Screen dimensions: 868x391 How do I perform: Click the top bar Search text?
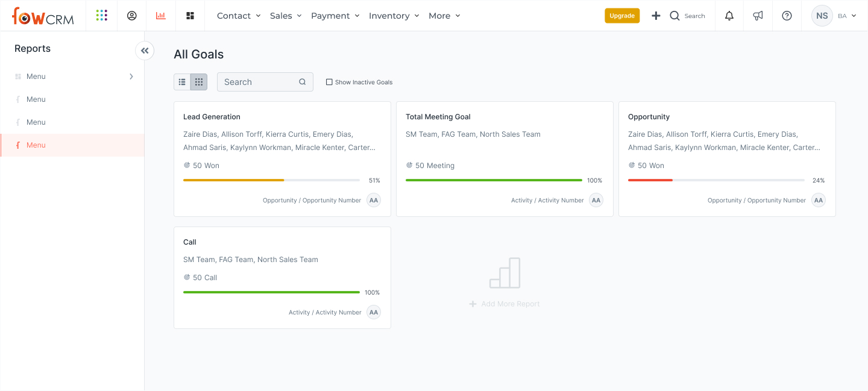click(695, 16)
